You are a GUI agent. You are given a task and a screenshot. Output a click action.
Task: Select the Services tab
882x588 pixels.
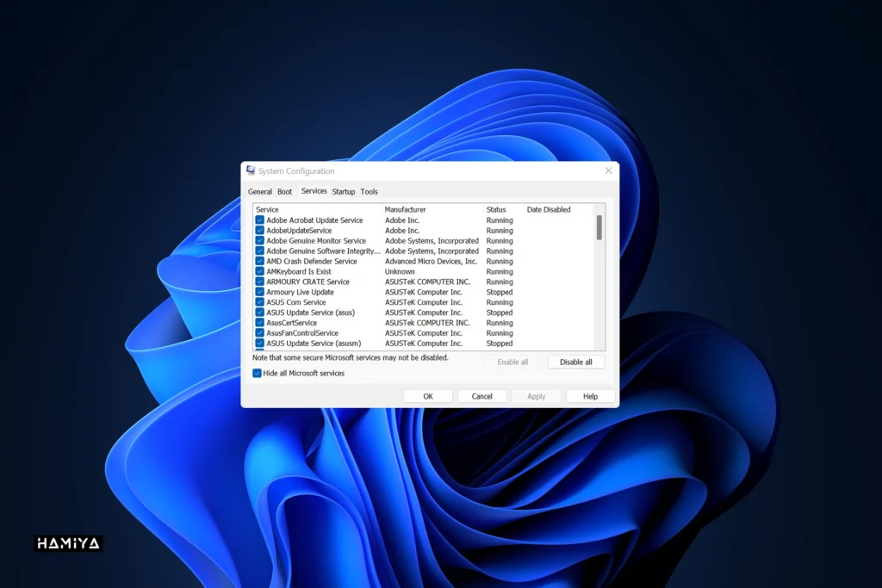tap(314, 191)
